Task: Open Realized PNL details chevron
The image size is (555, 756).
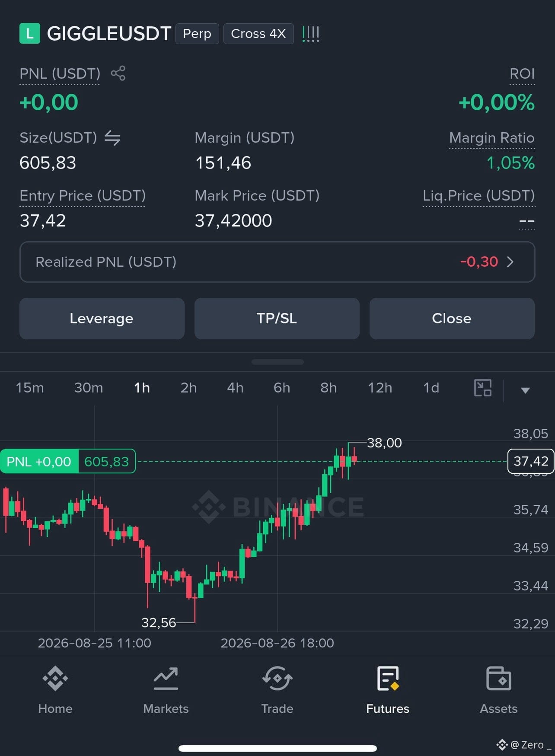Action: 510,262
